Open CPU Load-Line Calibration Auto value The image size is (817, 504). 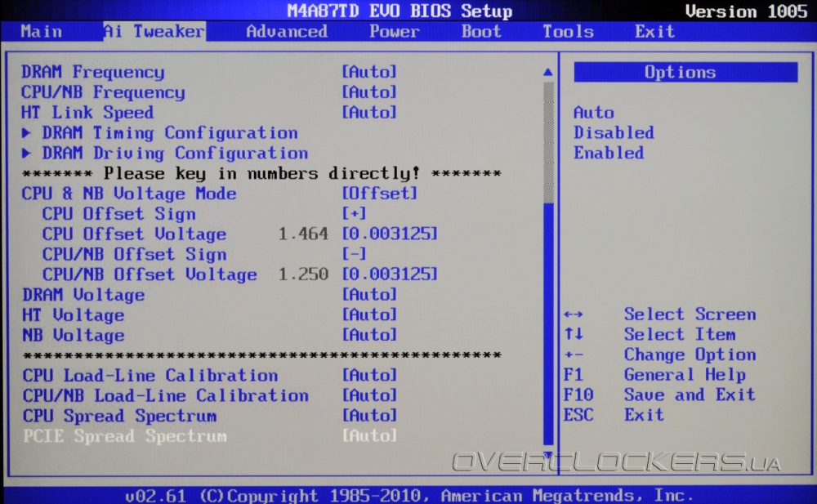(369, 375)
